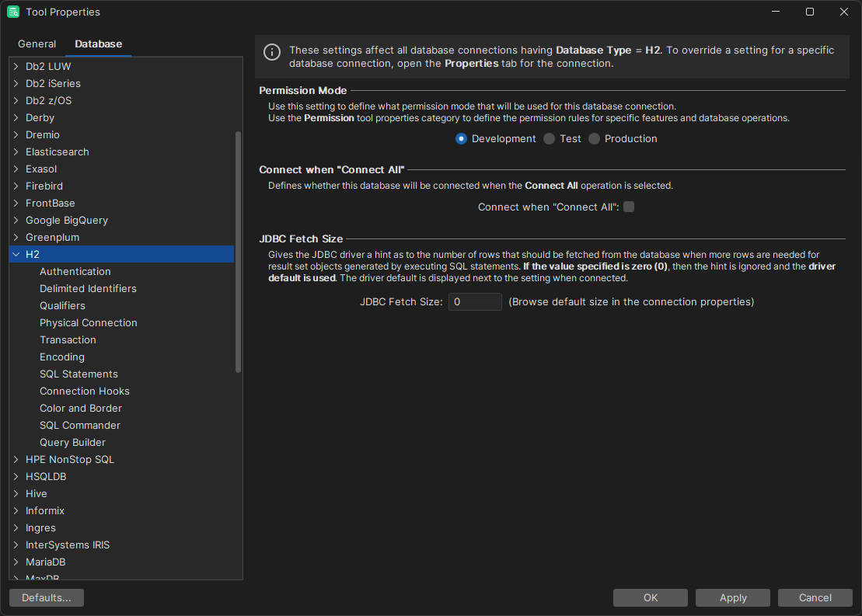Screen dimensions: 862x616
Task: Select the Encoding settings entry
Action: pos(61,357)
